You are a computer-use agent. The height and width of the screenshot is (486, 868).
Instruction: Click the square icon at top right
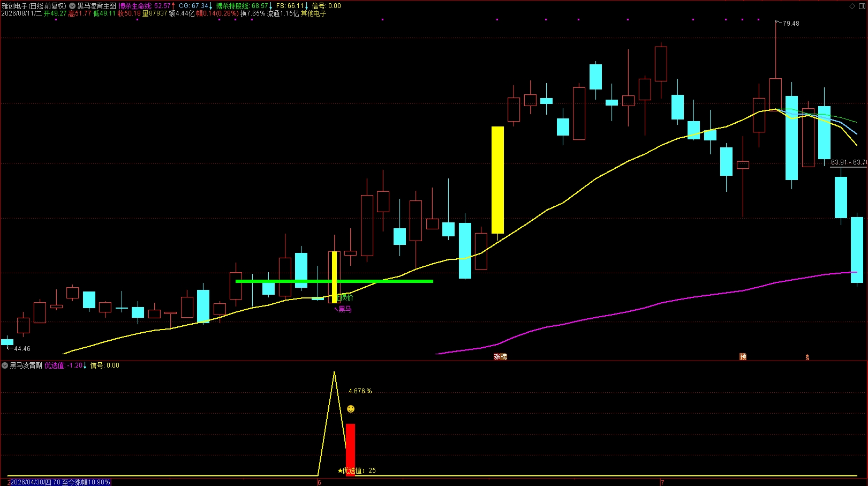pyautogui.click(x=862, y=6)
